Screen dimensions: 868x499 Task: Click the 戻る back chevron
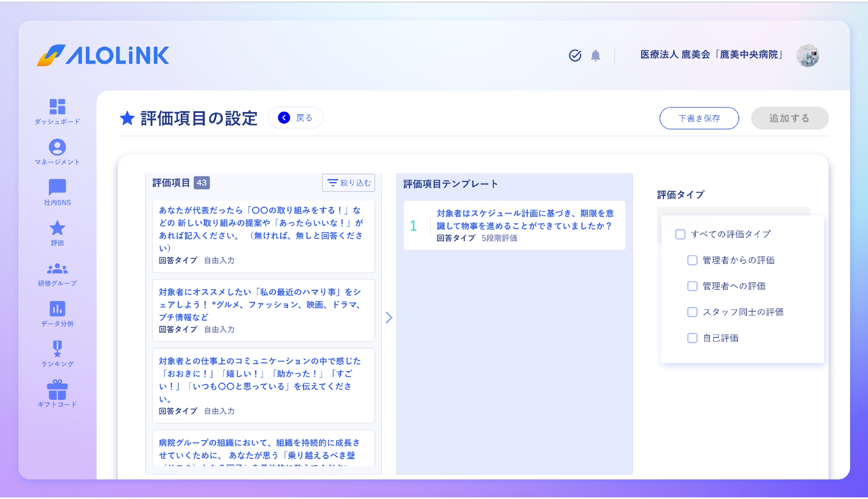click(x=284, y=117)
